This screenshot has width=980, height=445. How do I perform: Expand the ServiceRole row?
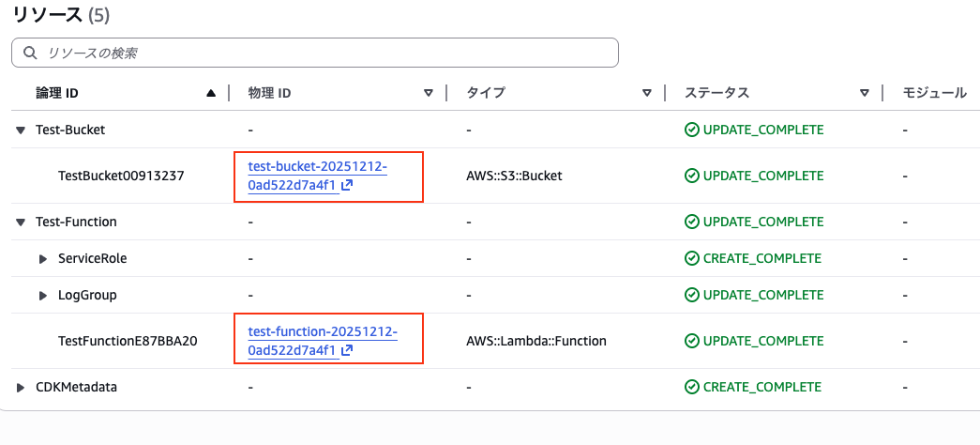42,259
